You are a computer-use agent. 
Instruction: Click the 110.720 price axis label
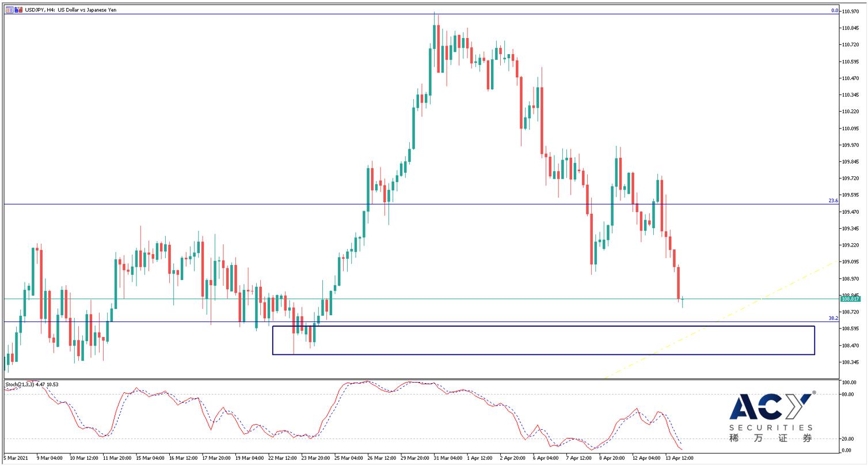850,44
